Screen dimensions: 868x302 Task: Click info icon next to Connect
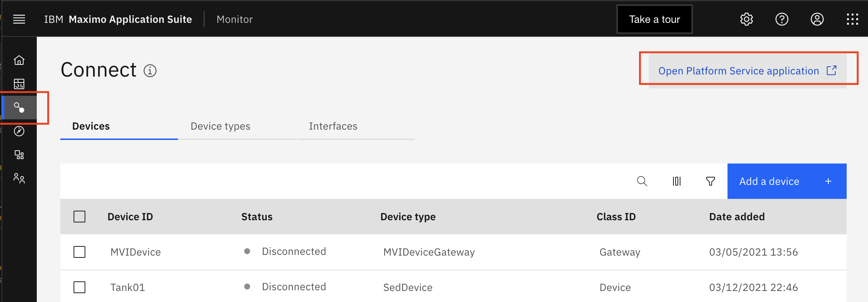click(150, 70)
